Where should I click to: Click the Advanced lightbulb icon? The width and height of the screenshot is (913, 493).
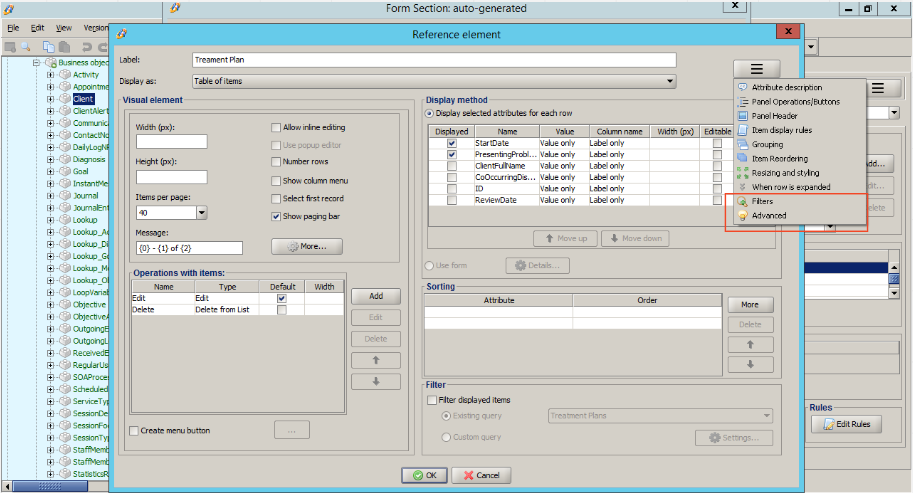742,215
